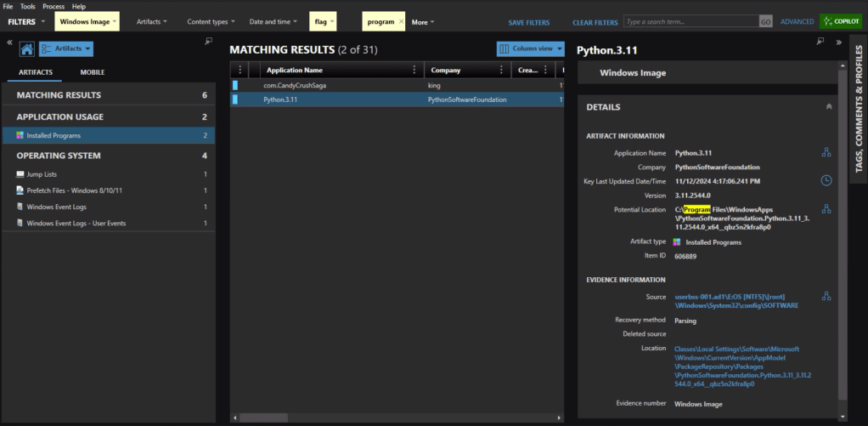This screenshot has width=868, height=426.
Task: Remove the 'program' keyword filter with its X
Action: 402,21
